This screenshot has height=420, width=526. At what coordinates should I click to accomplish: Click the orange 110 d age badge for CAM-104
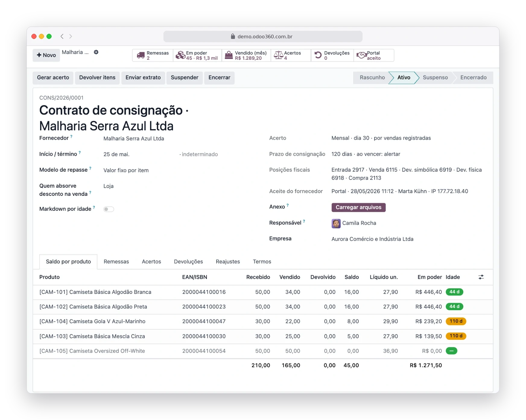[456, 321]
